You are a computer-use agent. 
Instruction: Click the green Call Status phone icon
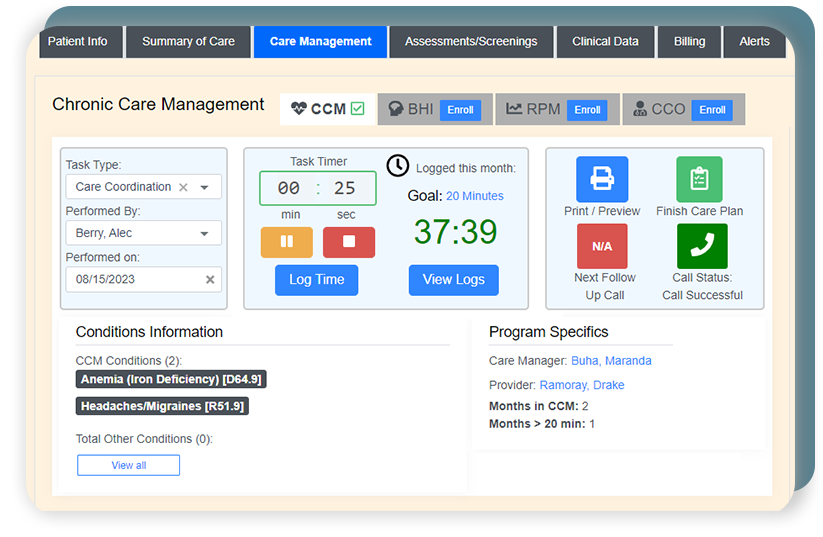702,246
